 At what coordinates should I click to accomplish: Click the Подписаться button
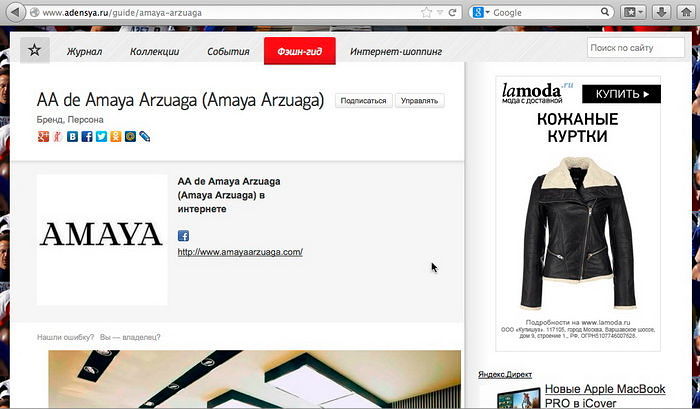point(363,100)
